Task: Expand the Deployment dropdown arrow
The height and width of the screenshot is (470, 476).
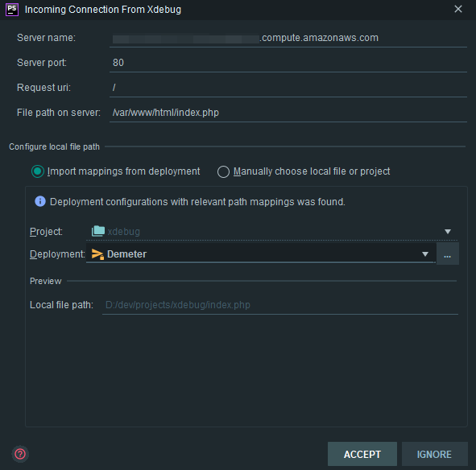Action: click(x=425, y=254)
